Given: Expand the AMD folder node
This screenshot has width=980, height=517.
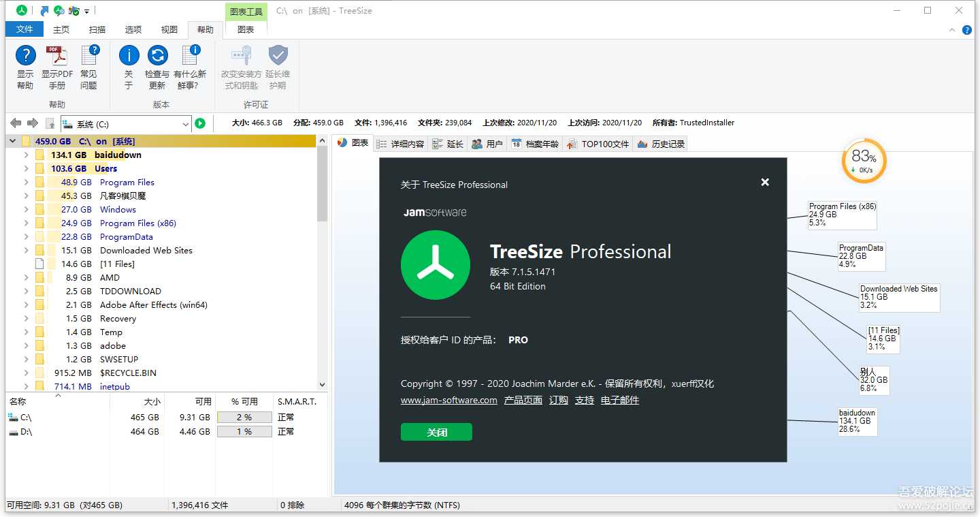Looking at the screenshot, I should coord(26,277).
